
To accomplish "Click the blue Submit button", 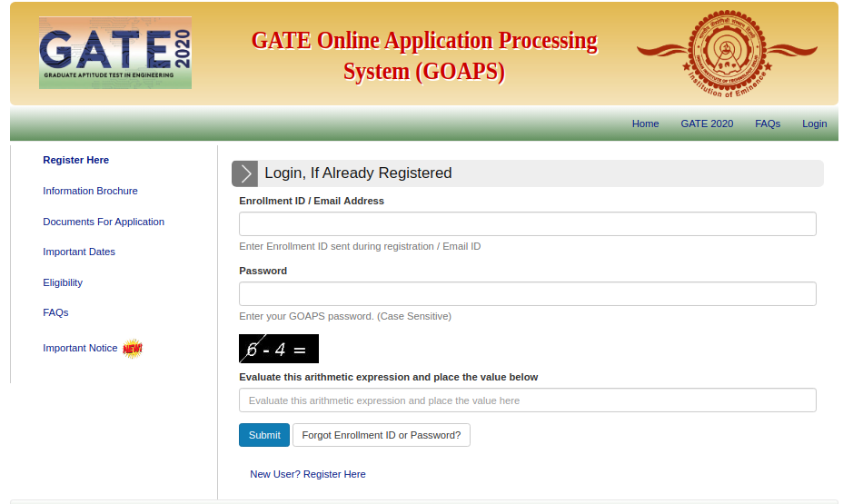I will (x=264, y=435).
